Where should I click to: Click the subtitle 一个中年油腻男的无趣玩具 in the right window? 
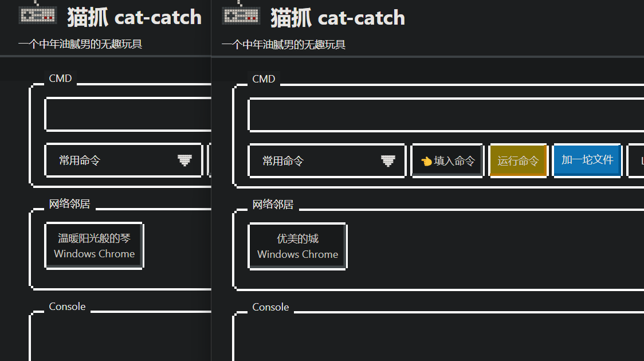pos(284,45)
